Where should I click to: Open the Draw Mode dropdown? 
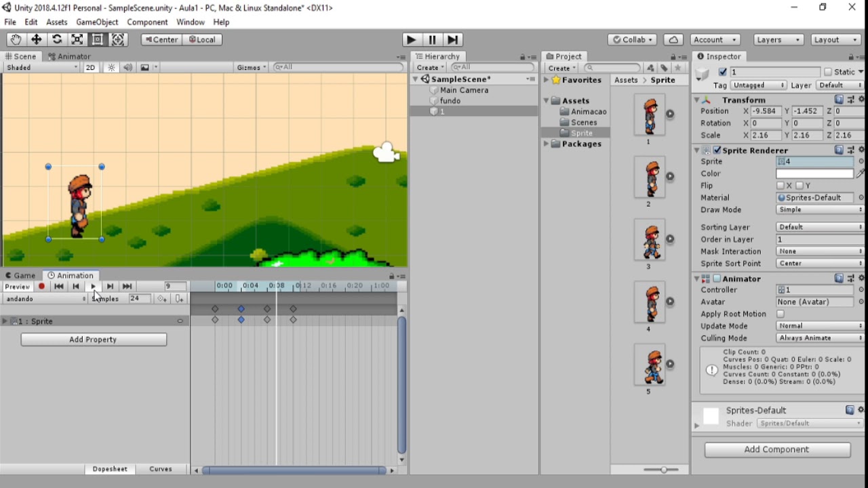click(x=820, y=210)
